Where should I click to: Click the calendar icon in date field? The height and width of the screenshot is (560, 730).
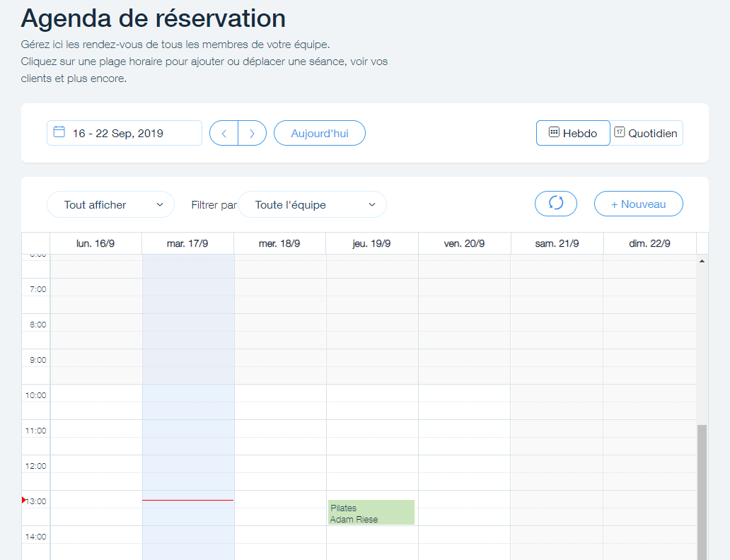pyautogui.click(x=59, y=132)
